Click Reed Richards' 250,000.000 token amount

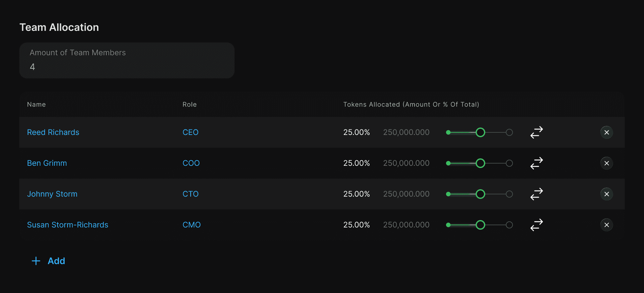406,132
